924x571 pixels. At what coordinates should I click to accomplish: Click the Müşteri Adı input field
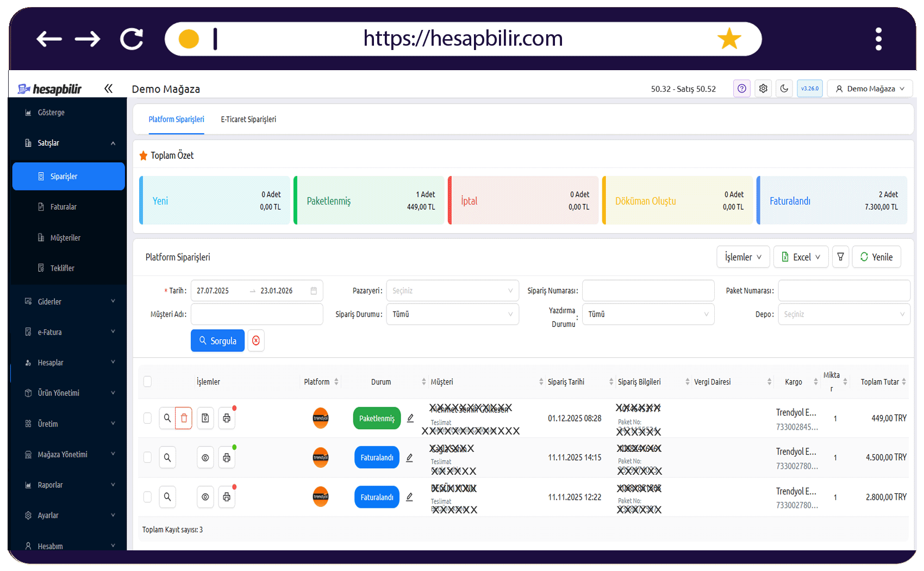point(257,314)
